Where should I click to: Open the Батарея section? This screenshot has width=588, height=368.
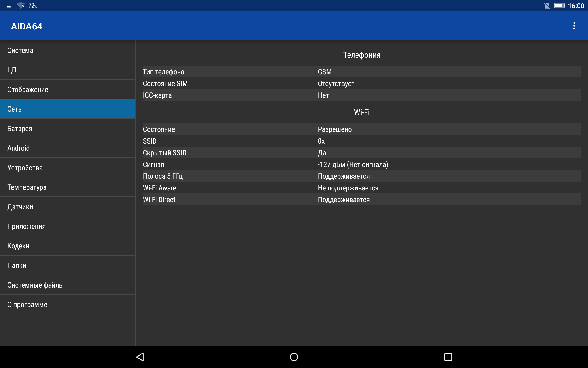click(x=68, y=128)
